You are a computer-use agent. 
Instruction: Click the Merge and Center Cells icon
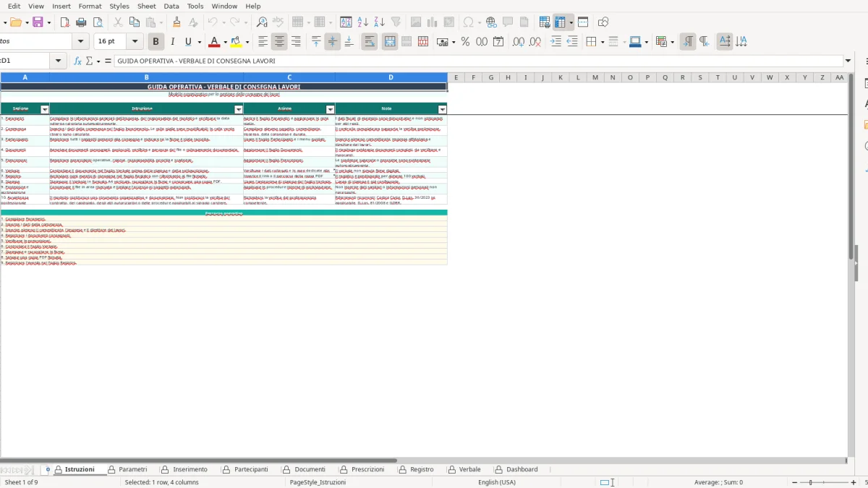[x=390, y=42]
